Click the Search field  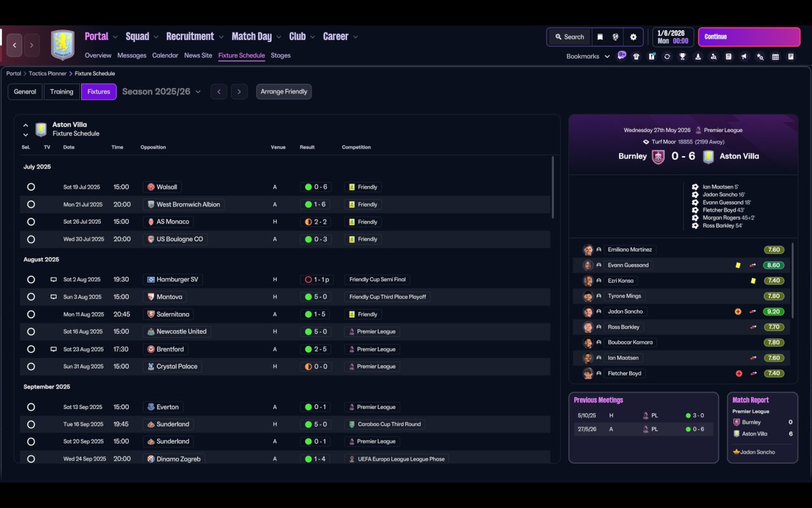(x=569, y=37)
